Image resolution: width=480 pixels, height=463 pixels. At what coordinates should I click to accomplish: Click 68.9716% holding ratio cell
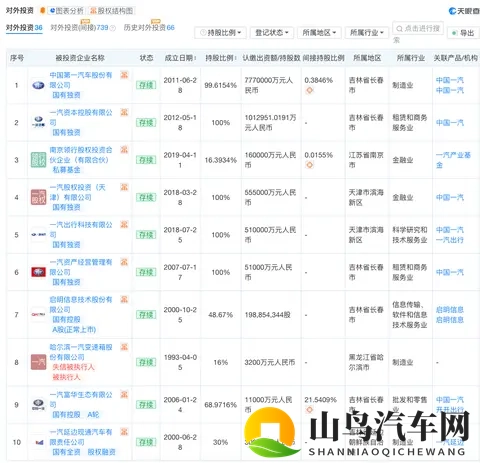click(x=220, y=405)
